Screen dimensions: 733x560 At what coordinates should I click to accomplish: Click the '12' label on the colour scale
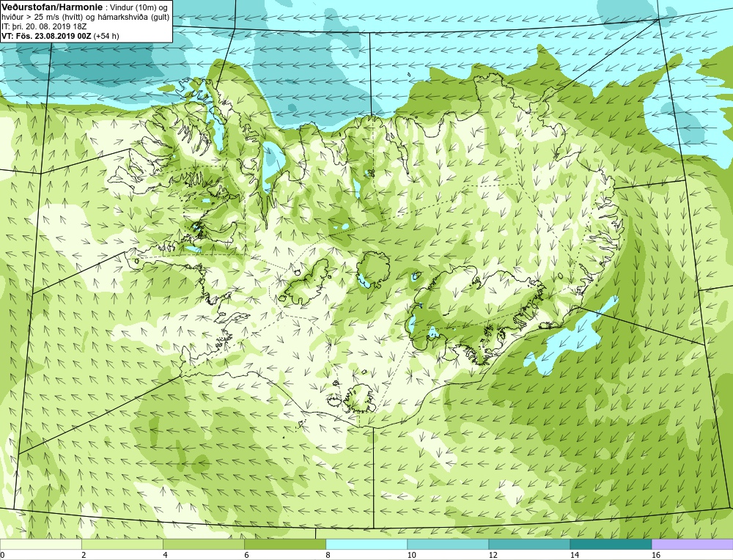[x=493, y=556]
